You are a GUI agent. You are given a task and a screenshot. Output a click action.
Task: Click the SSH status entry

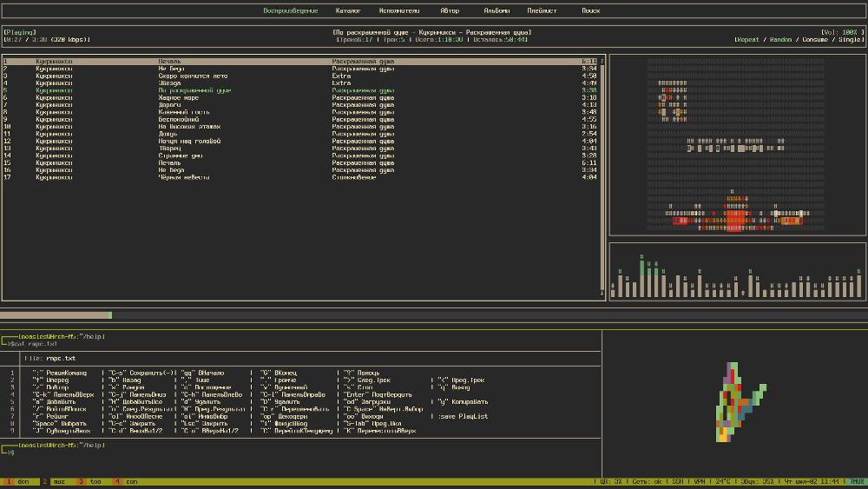(678, 482)
